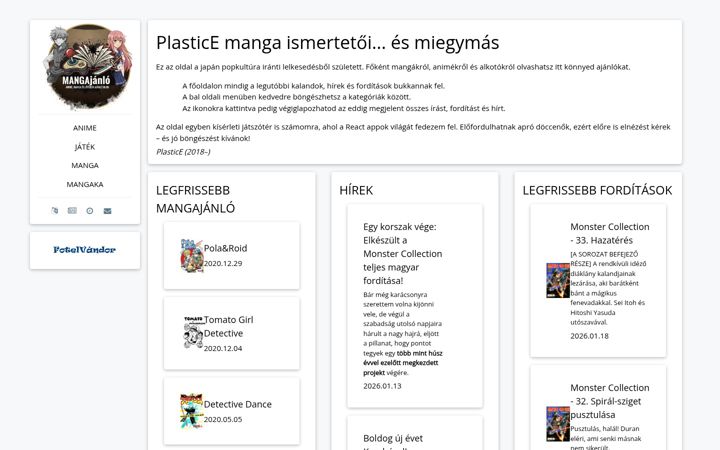Open 'Monster Collection - 32. Spirál-sziget pusztulása' title
Image resolution: width=720 pixels, height=450 pixels.
click(x=610, y=401)
